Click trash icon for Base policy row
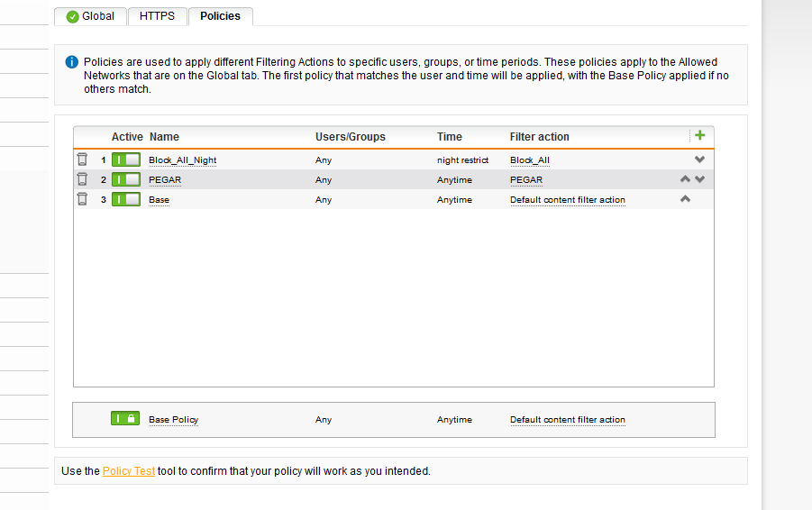 [x=82, y=199]
